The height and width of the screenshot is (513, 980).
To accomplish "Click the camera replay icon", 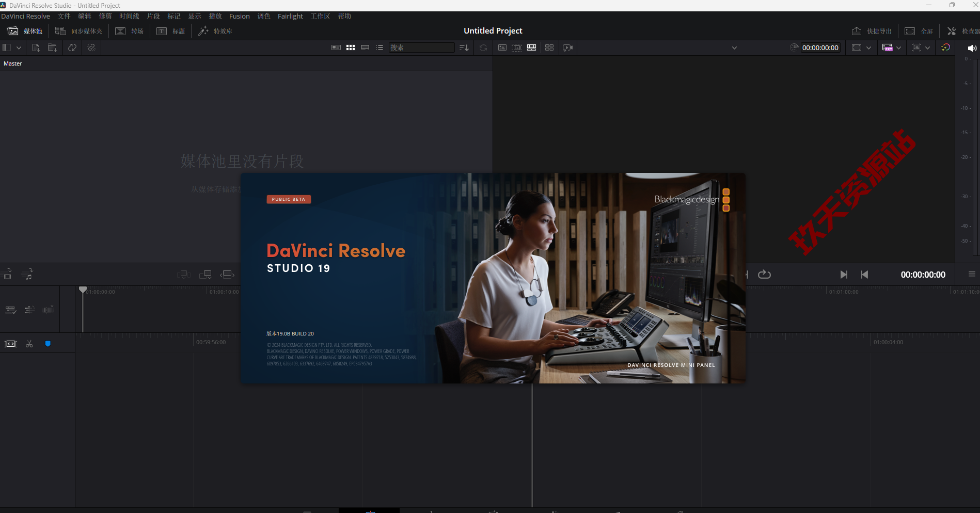I will click(x=568, y=47).
